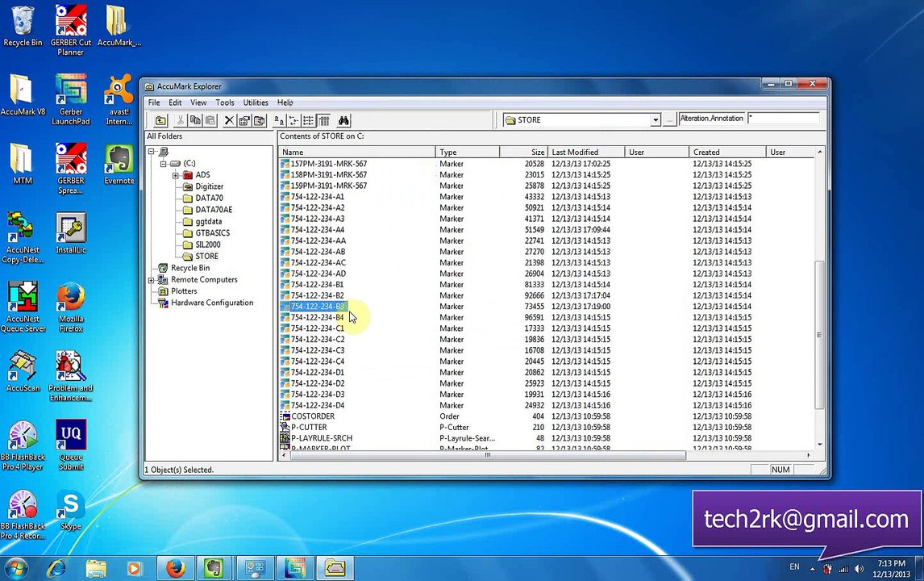The image size is (924, 581).
Task: Click the Up One Level folder icon
Action: [160, 120]
